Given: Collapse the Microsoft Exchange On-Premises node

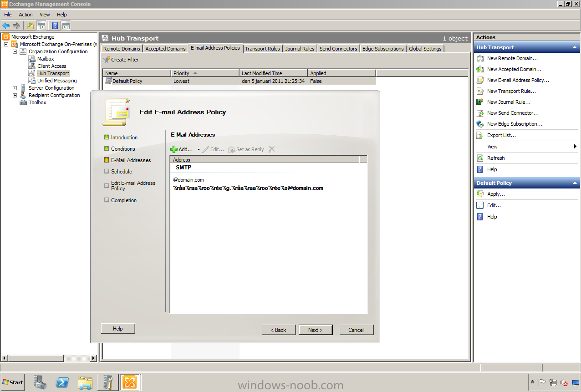Looking at the screenshot, I should pos(6,44).
